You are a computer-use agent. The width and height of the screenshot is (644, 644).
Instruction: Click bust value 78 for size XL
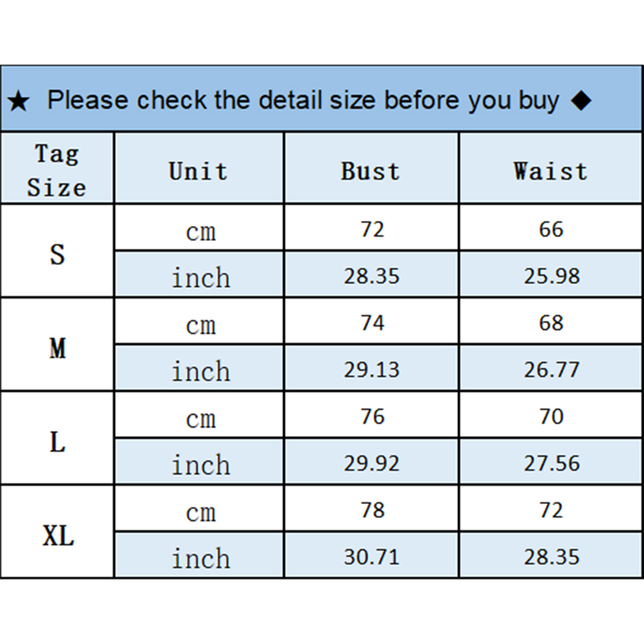(372, 510)
